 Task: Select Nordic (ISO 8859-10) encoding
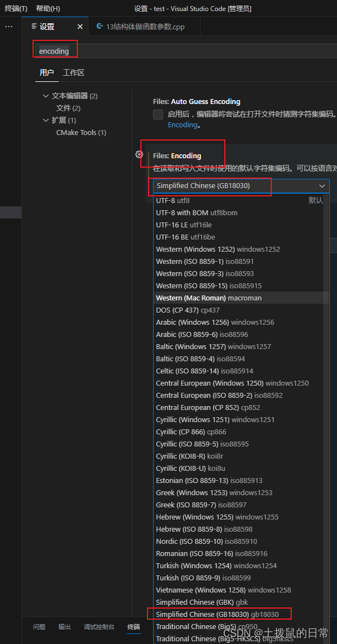(x=241, y=541)
